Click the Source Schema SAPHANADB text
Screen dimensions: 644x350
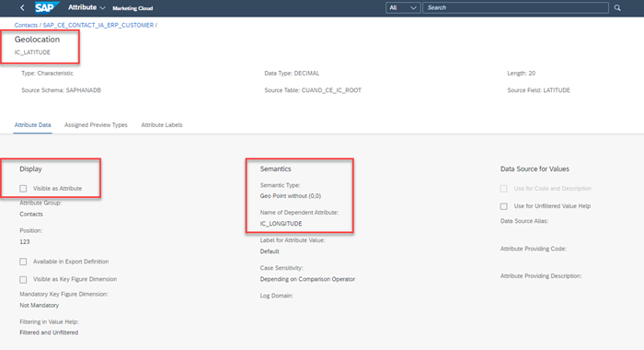(62, 90)
